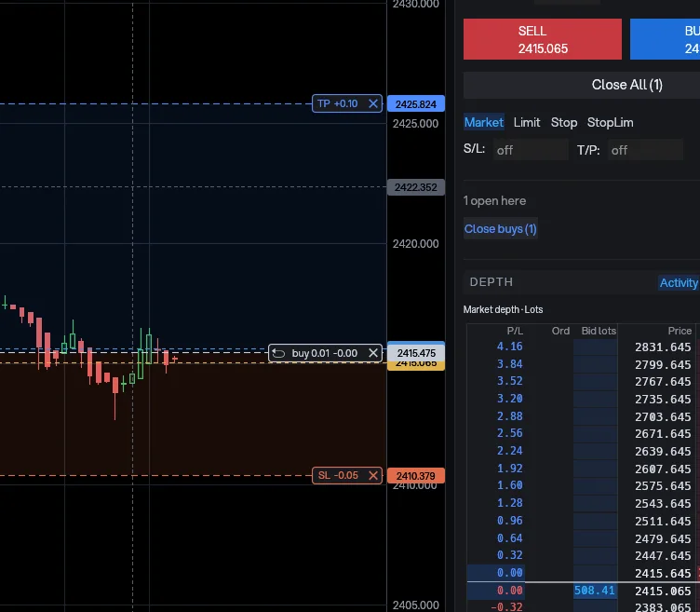
Task: Click price 2799.645 in the depth table
Action: tap(663, 364)
